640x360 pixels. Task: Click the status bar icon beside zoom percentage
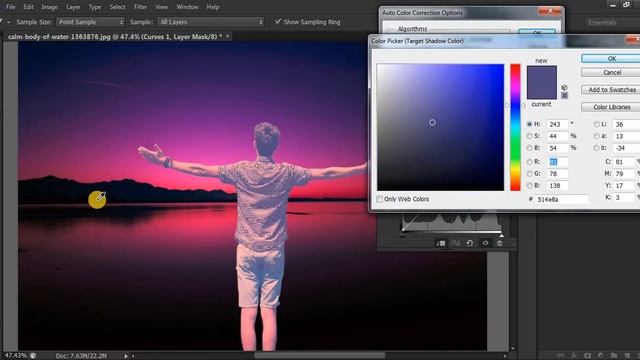[x=33, y=356]
